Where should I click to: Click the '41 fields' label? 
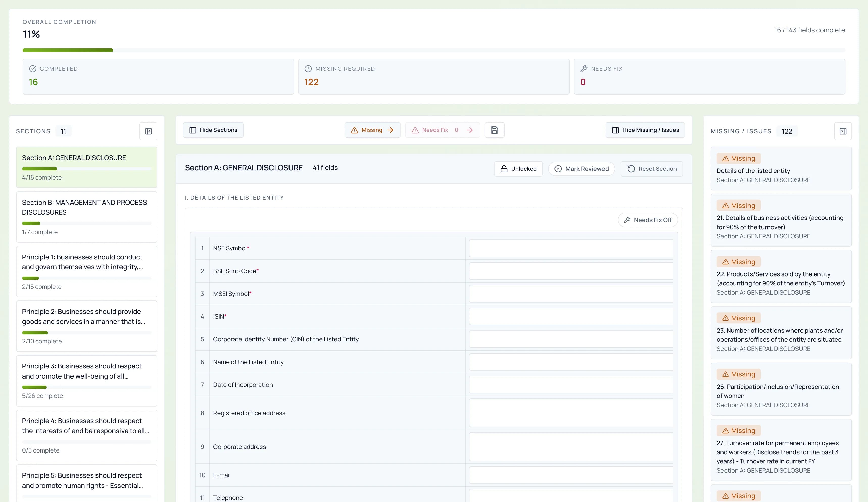[x=325, y=168]
